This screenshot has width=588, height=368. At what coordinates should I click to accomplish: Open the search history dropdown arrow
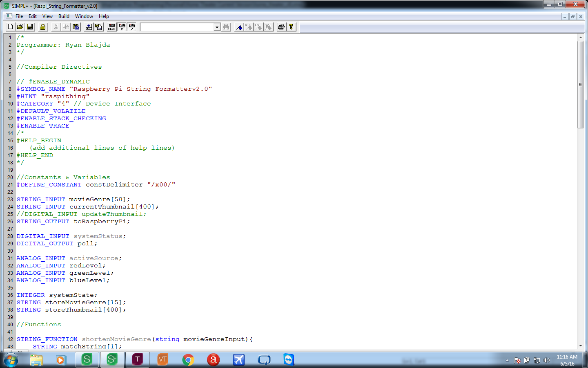click(217, 27)
